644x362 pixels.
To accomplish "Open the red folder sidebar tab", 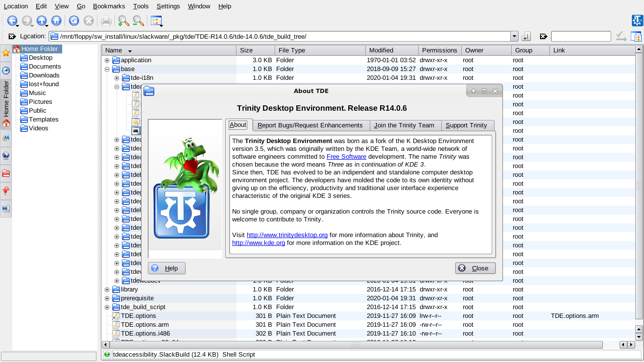I will 6,173.
